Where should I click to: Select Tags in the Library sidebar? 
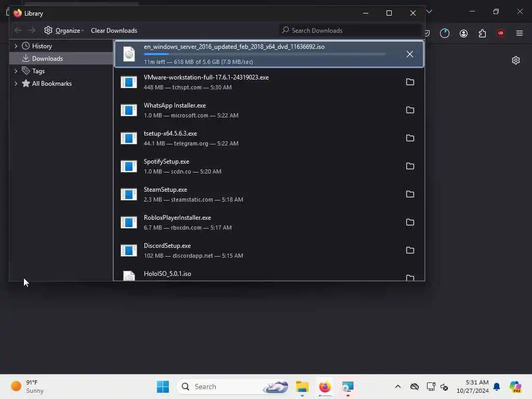pyautogui.click(x=38, y=71)
